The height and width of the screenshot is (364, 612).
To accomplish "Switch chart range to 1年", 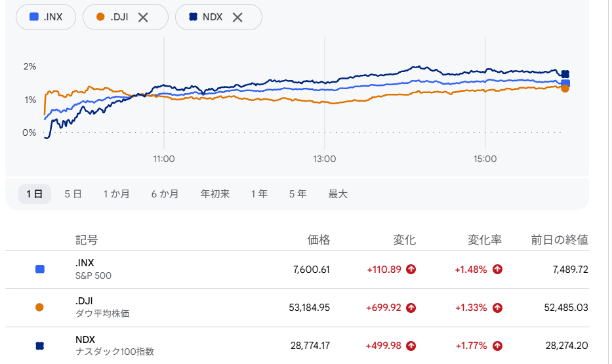I will (259, 194).
